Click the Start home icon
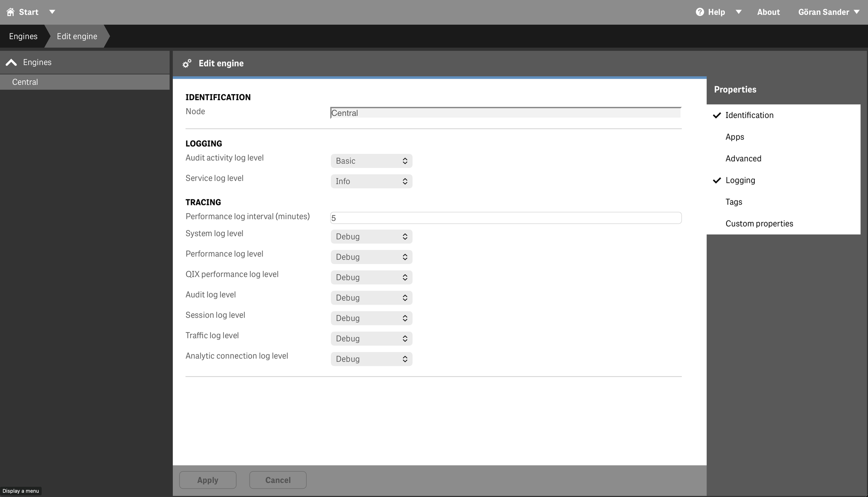Screen dimensions: 868x497 point(10,12)
